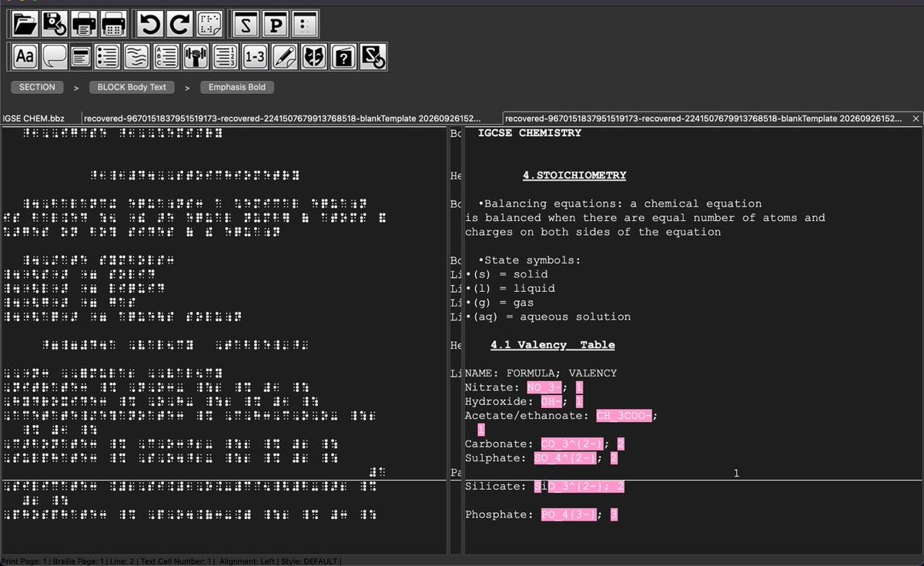Click the embosser icon showing braille dots
The height and width of the screenshot is (566, 924).
113,25
